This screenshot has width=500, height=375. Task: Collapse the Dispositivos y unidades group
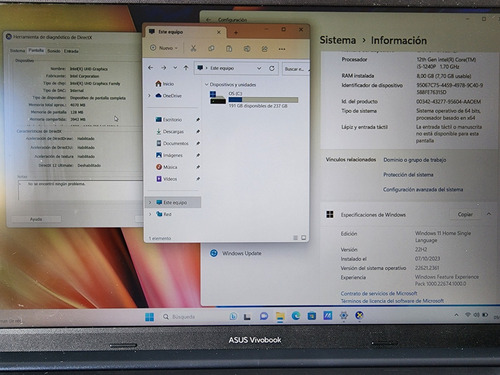click(x=207, y=85)
